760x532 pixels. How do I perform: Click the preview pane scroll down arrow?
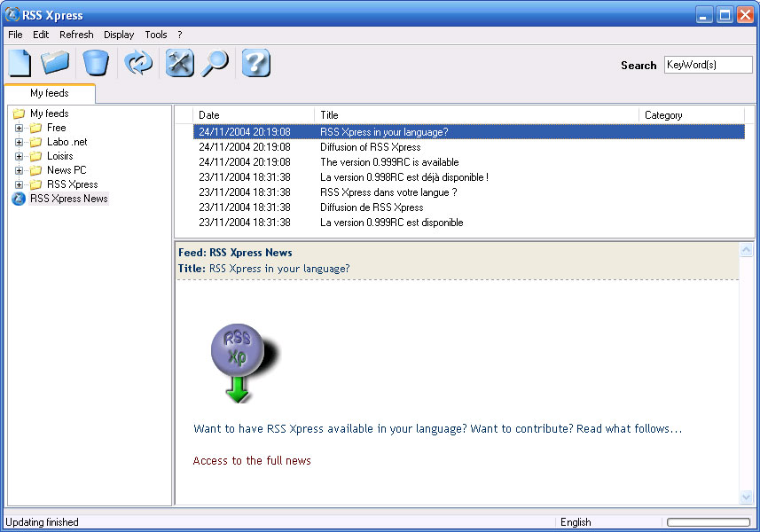point(747,497)
